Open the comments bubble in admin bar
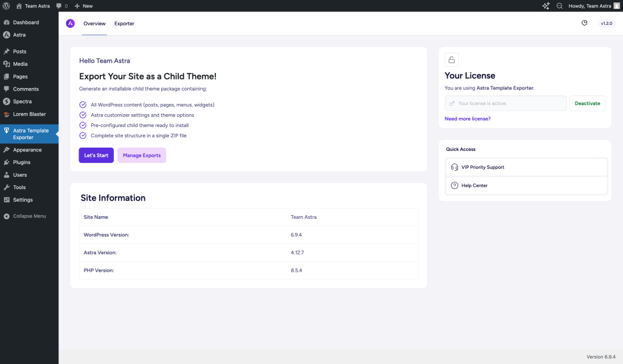Viewport: 623px width, 364px height. [61, 5]
